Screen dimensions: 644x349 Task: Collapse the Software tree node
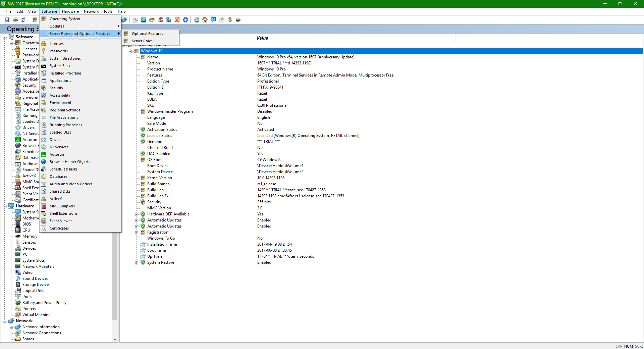point(5,37)
